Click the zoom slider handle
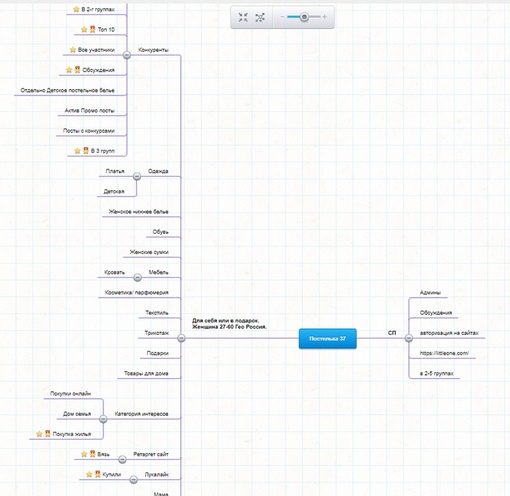 click(304, 17)
